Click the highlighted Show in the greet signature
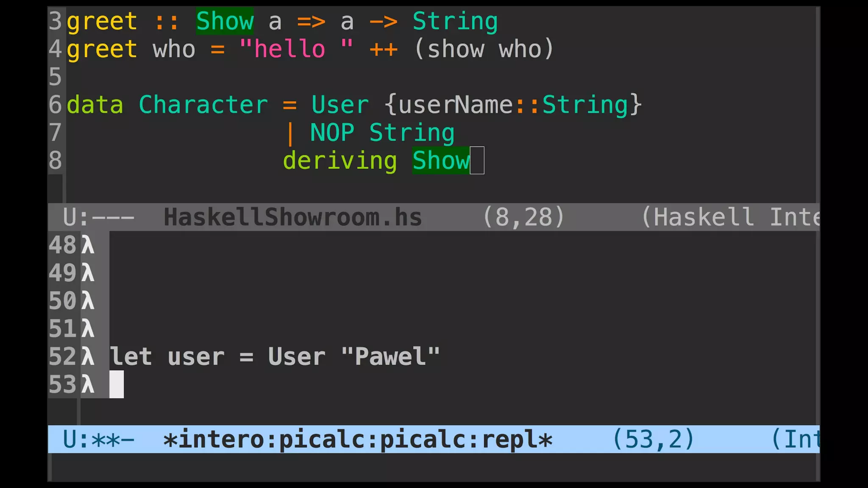868x488 pixels. (x=225, y=21)
